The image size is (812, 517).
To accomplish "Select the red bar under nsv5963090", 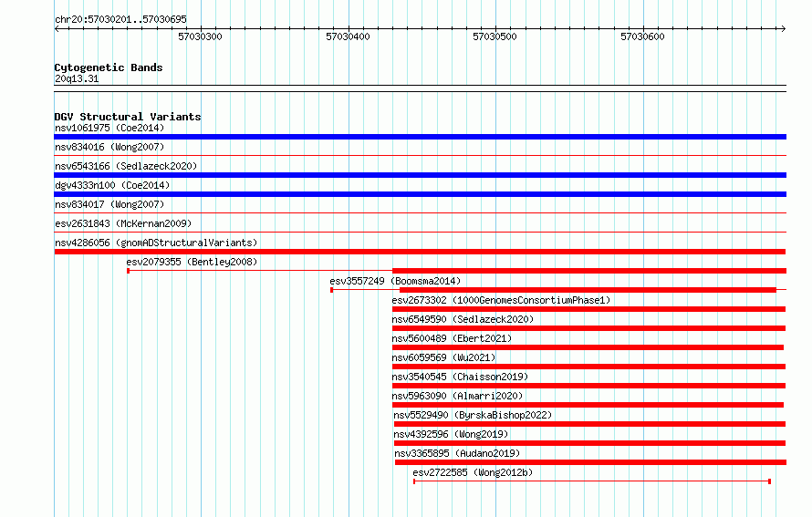I will [x=588, y=405].
